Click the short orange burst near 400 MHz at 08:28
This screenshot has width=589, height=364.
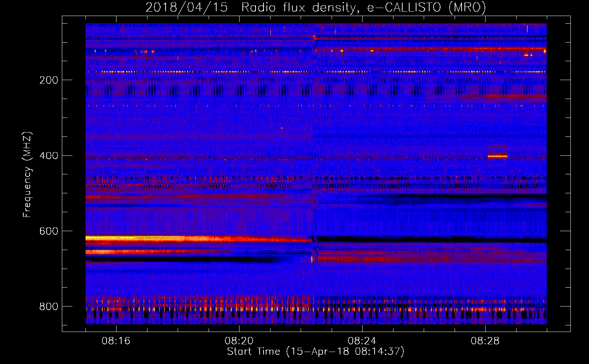pos(497,156)
